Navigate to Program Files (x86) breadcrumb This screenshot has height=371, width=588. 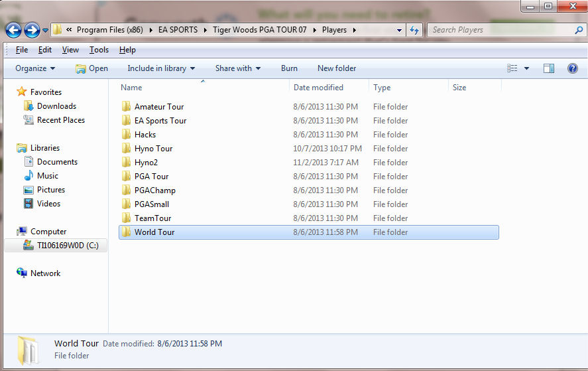[x=110, y=30]
